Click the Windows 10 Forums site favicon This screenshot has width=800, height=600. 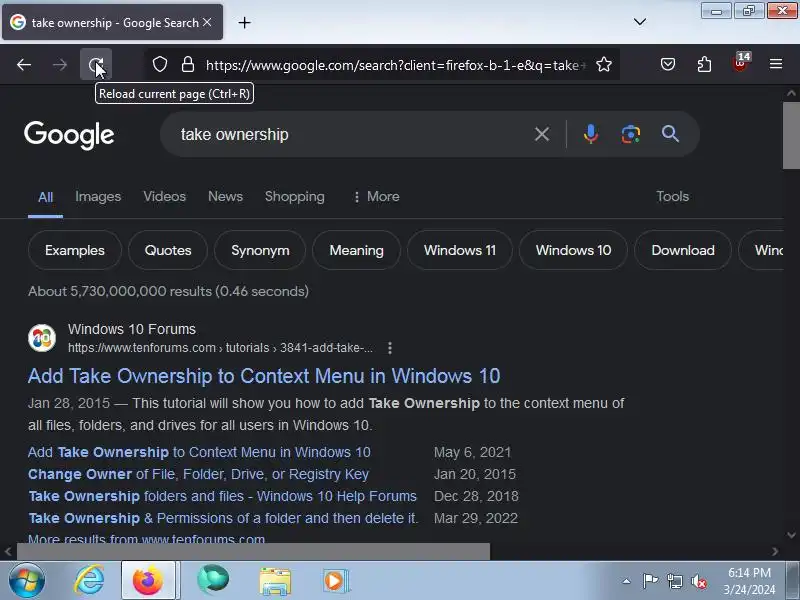42,338
